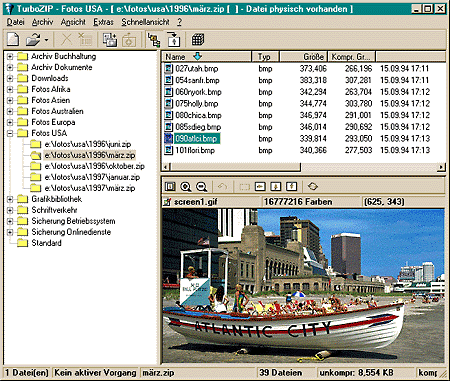Screen dimensions: 450x381
Task: Click the up arrow preview icon
Action: click(291, 187)
